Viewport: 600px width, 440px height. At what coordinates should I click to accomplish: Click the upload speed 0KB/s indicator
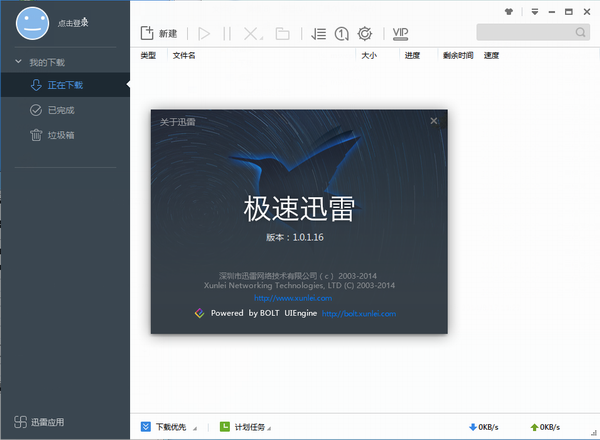coord(545,427)
